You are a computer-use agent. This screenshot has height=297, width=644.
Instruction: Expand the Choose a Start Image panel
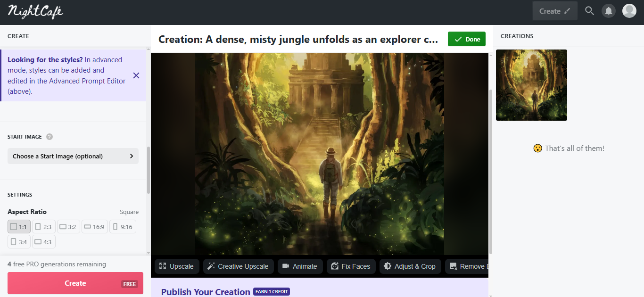coord(73,156)
